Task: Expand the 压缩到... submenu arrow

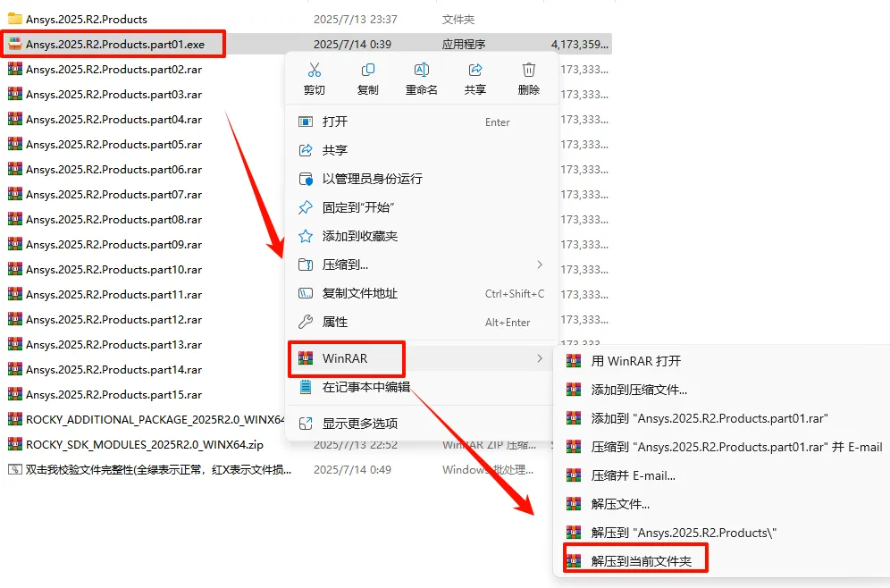Action: pos(539,265)
